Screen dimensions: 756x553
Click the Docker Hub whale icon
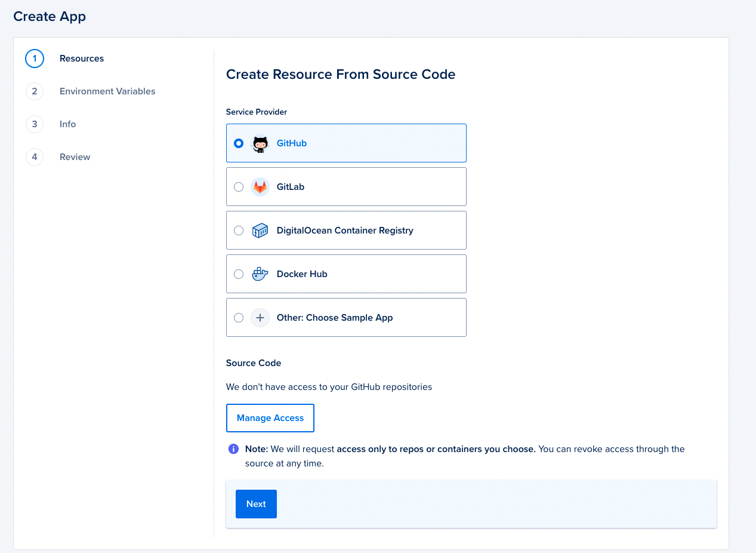260,274
